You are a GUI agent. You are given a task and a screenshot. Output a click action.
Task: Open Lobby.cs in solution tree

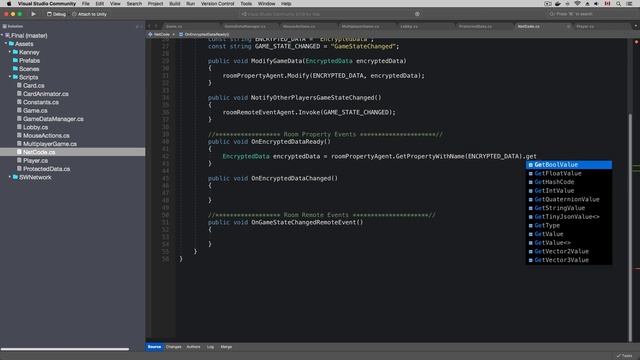[x=36, y=127]
